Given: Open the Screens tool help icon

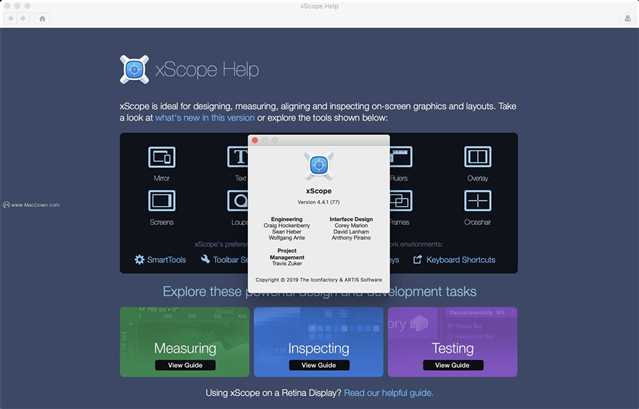Looking at the screenshot, I should [162, 200].
